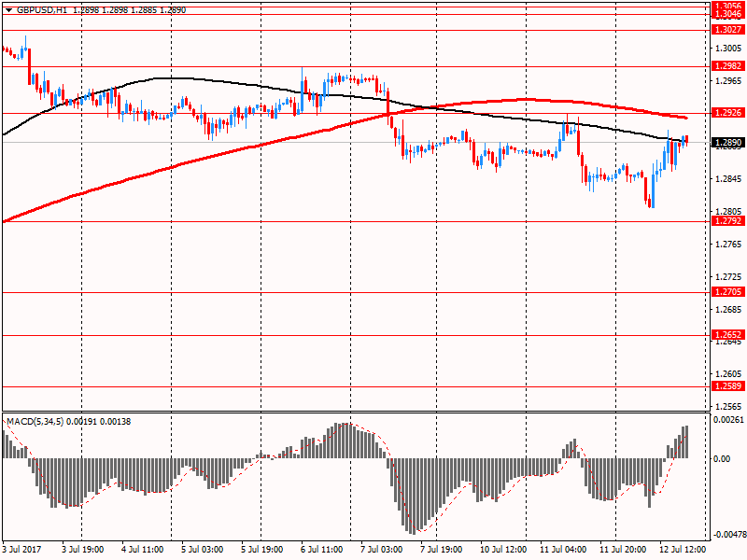Click the 1.2792 support level price label

pos(726,221)
